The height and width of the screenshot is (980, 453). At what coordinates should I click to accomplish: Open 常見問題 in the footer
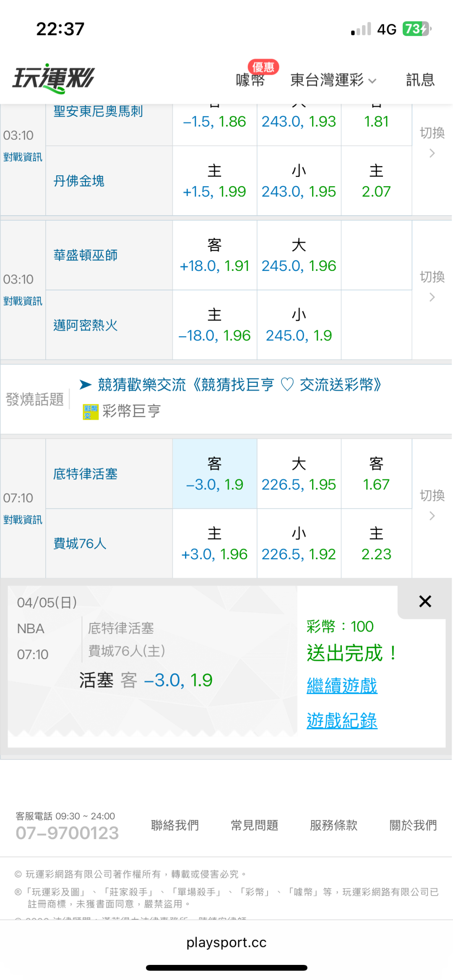point(254,825)
